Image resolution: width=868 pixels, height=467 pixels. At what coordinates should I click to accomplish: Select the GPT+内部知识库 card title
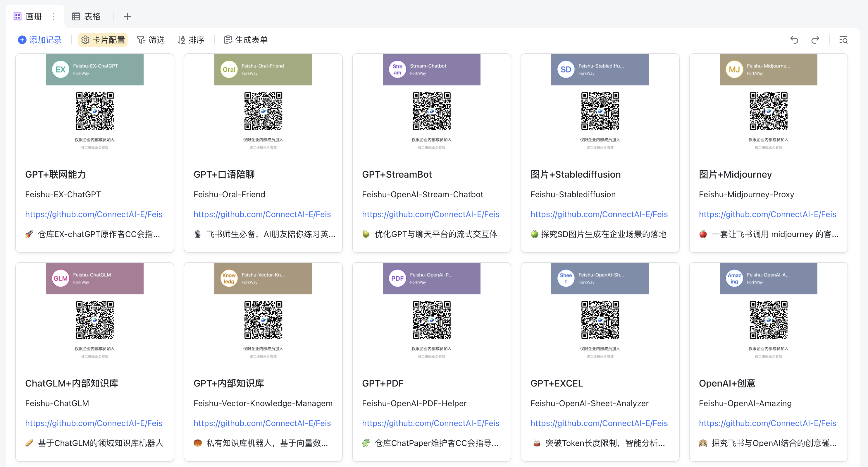click(x=229, y=383)
